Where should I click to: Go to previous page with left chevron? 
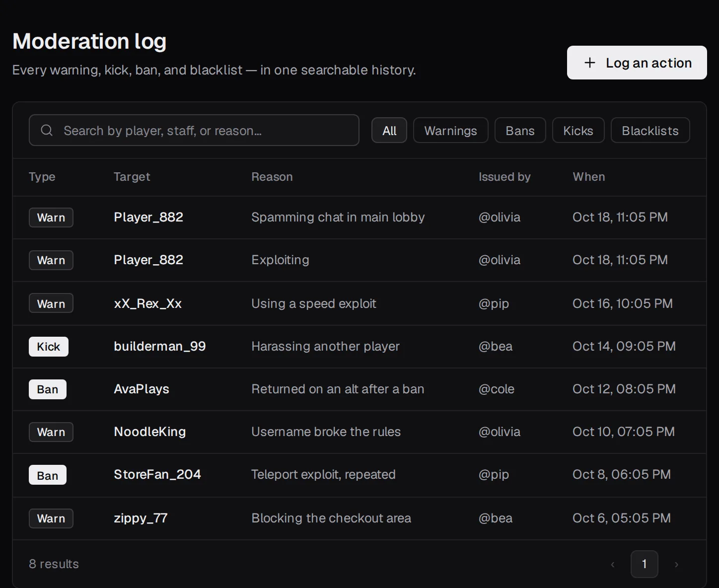point(613,564)
